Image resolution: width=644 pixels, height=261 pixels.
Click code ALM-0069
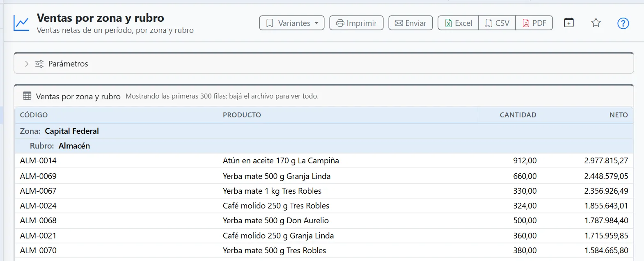(x=38, y=176)
